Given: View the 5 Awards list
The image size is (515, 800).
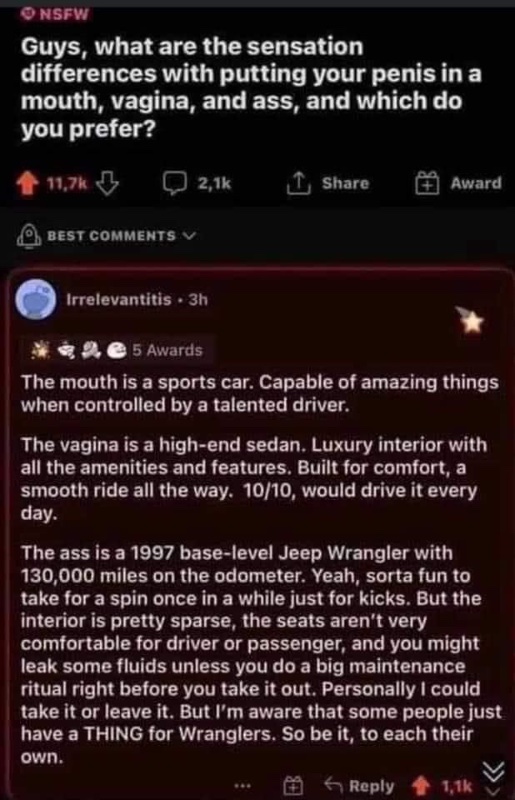Looking at the screenshot, I should tap(167, 350).
